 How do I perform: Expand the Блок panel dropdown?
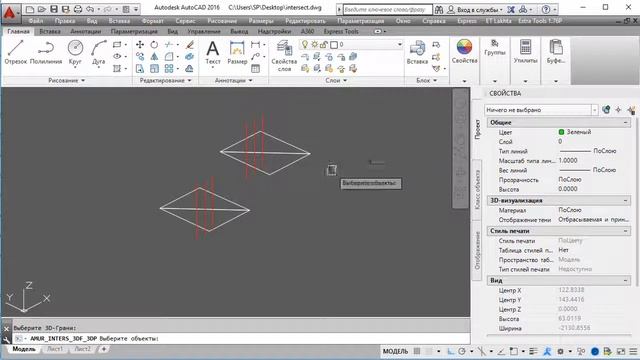tap(426, 80)
